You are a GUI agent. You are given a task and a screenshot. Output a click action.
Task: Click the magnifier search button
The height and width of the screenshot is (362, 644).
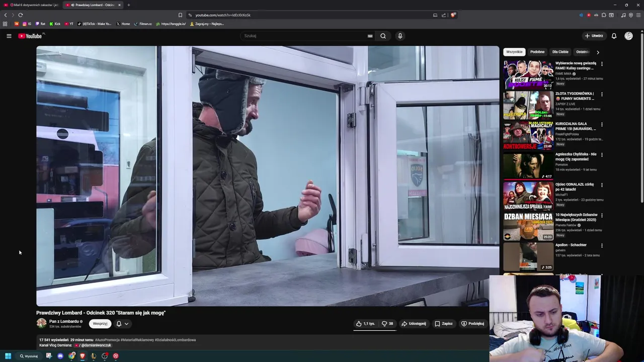coord(383,36)
